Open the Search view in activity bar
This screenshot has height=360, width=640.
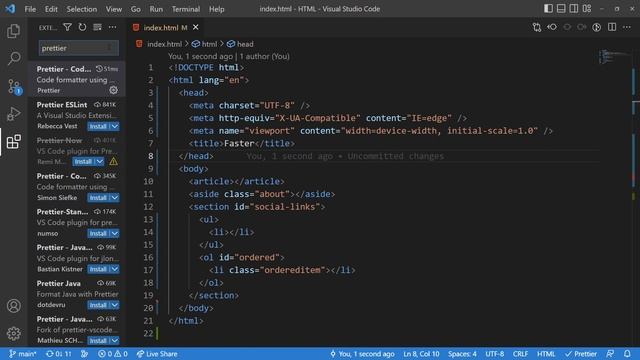point(13,58)
